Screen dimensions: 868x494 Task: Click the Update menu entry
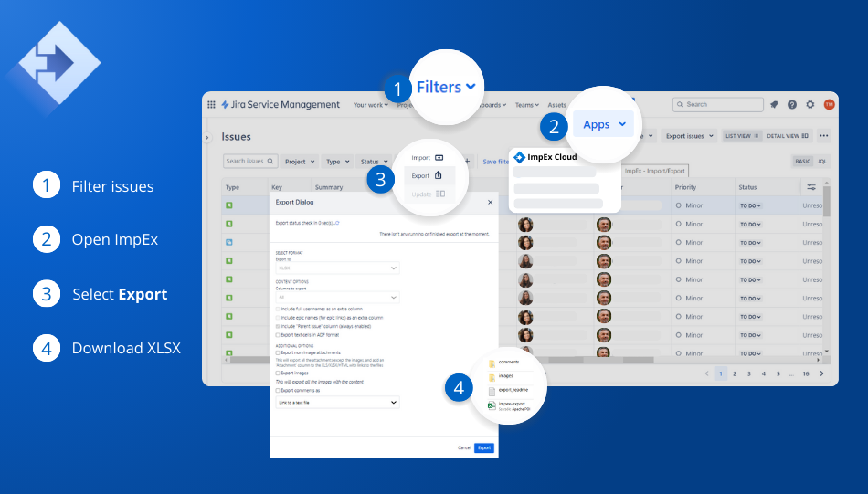pyautogui.click(x=428, y=194)
